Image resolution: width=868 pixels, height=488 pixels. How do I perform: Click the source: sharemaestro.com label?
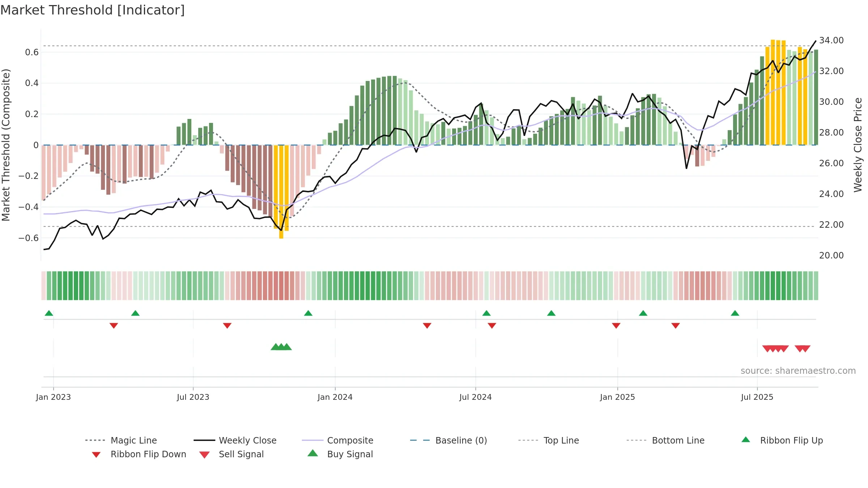(x=798, y=371)
